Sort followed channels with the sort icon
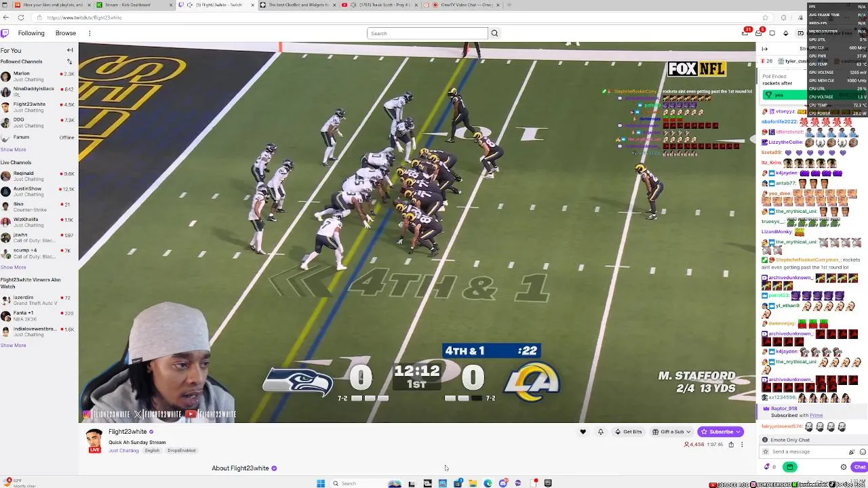 point(69,62)
